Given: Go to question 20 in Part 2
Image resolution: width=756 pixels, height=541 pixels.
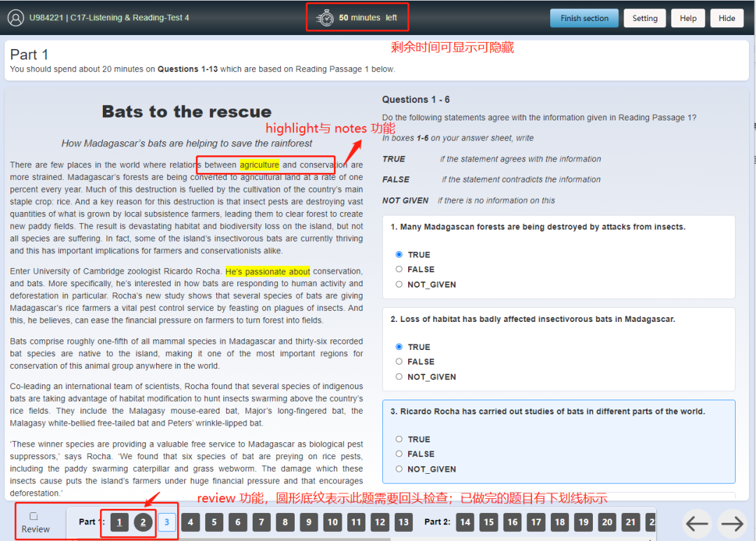Looking at the screenshot, I should pyautogui.click(x=607, y=522).
